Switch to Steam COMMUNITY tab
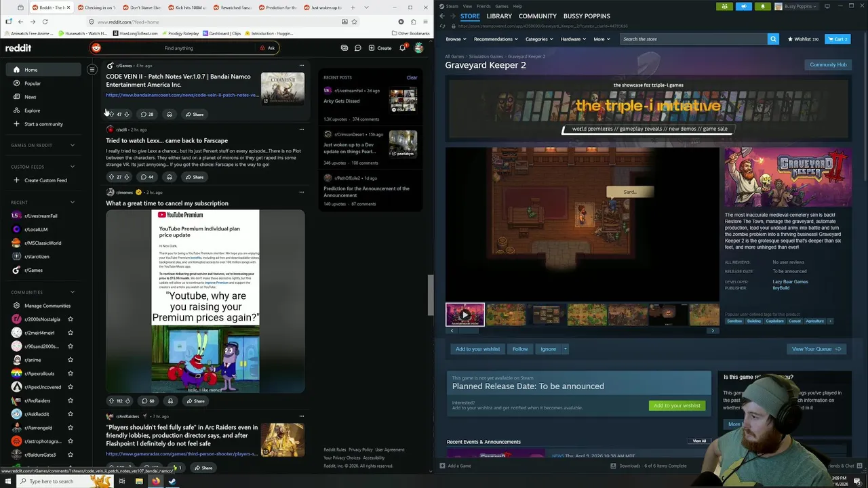This screenshot has width=868, height=488. tap(538, 16)
